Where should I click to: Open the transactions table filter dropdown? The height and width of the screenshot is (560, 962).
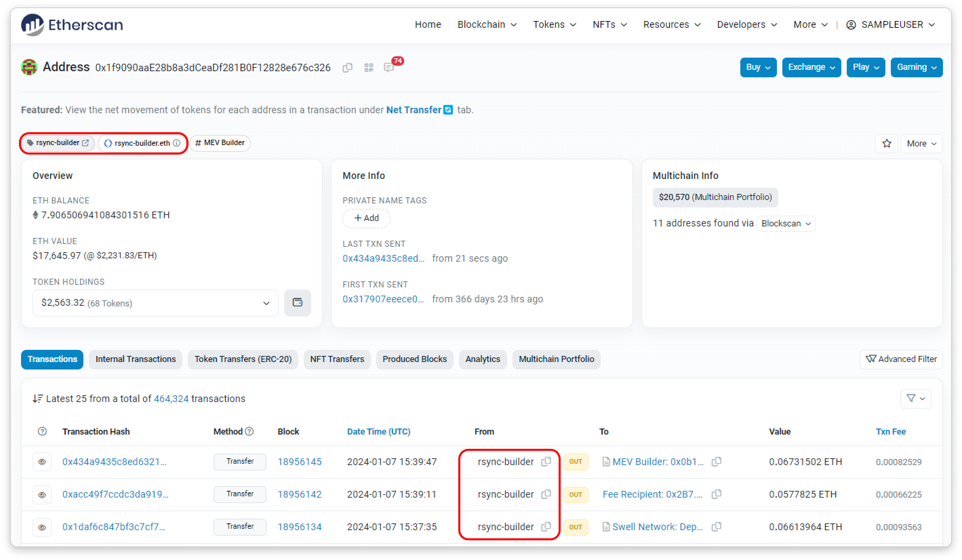[x=916, y=399]
